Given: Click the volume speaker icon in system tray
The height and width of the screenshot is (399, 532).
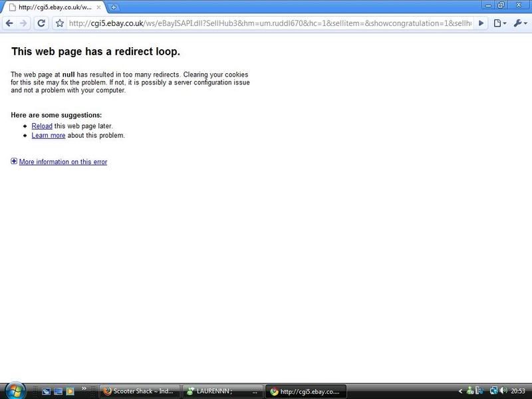Looking at the screenshot, I should point(503,391).
